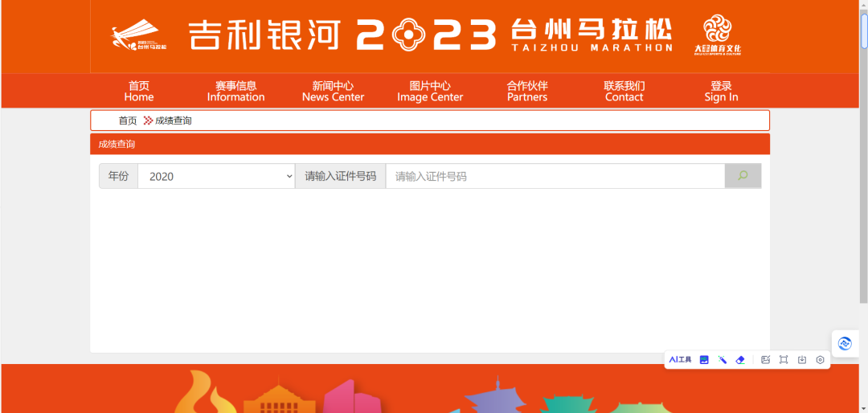Viewport: 868px width, 413px height.
Task: Open the 赛事信息 Information menu
Action: (235, 91)
